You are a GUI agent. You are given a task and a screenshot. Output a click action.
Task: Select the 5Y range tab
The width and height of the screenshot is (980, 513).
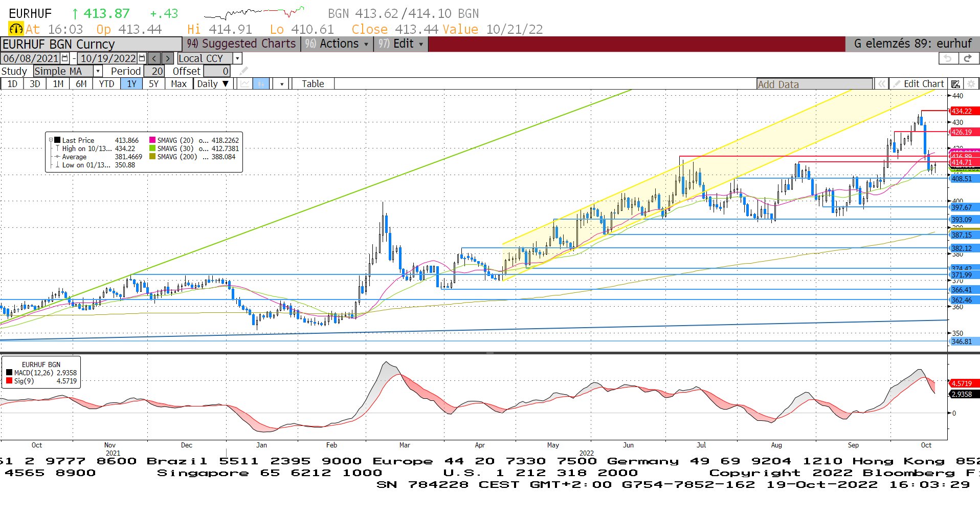153,84
